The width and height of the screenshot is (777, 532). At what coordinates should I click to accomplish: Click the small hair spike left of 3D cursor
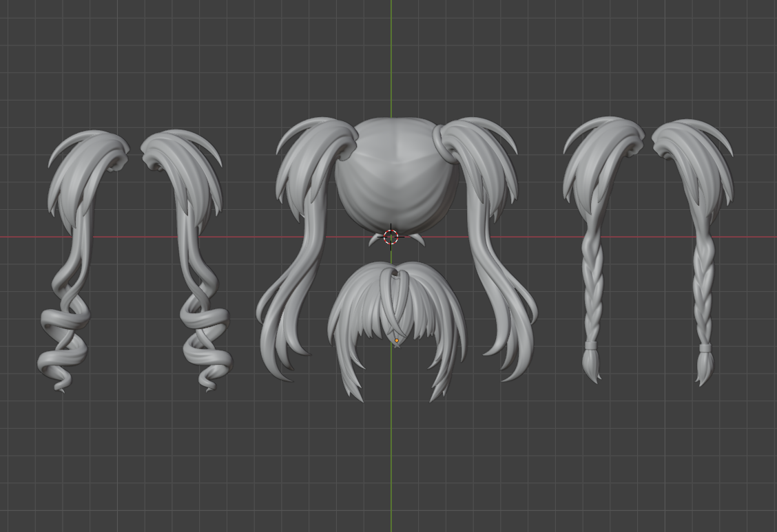tap(374, 238)
